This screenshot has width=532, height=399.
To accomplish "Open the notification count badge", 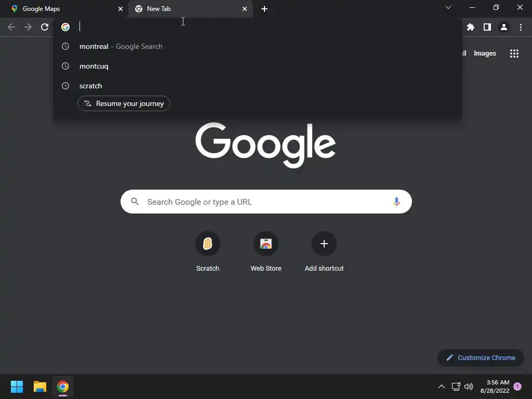I will click(x=517, y=387).
